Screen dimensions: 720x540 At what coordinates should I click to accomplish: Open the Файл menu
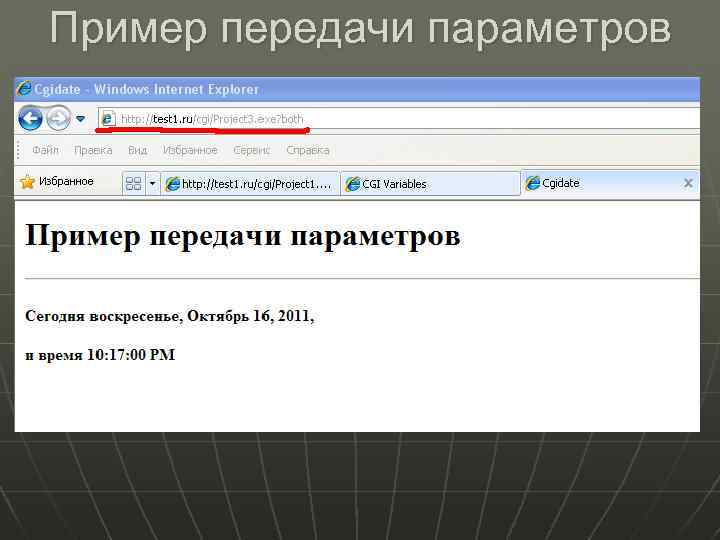point(45,150)
